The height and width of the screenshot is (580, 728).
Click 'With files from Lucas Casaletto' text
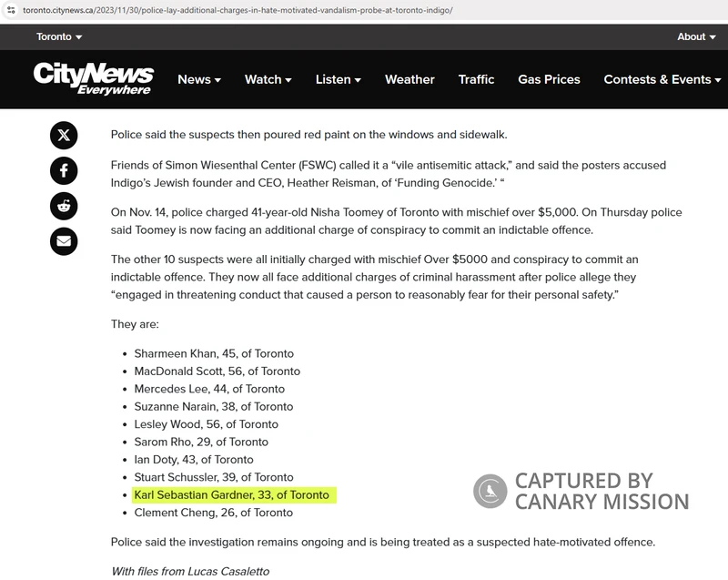189,571
